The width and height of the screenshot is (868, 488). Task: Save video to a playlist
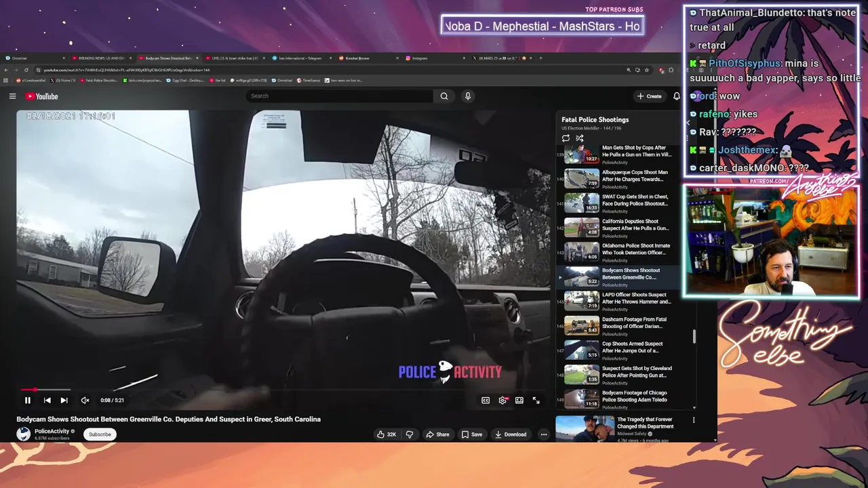click(472, 434)
